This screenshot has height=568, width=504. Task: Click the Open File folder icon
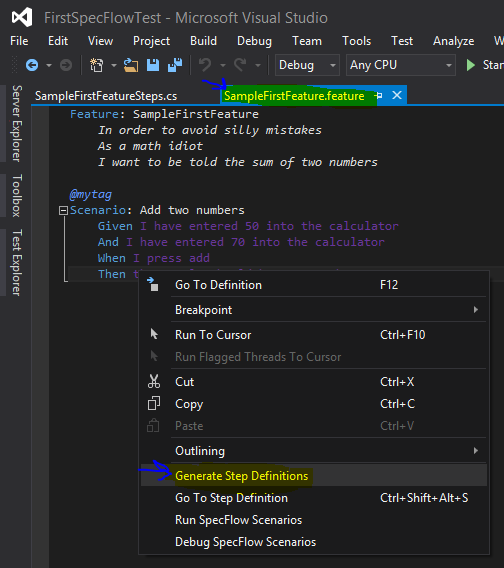131,65
